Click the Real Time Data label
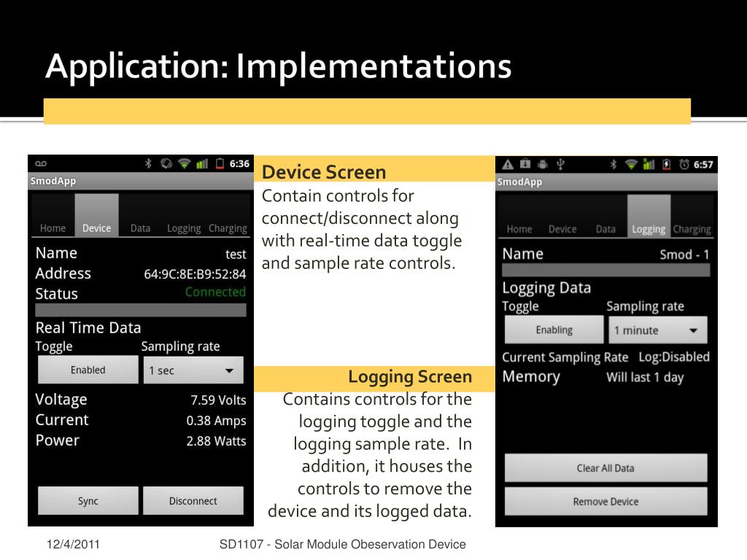 (x=88, y=328)
